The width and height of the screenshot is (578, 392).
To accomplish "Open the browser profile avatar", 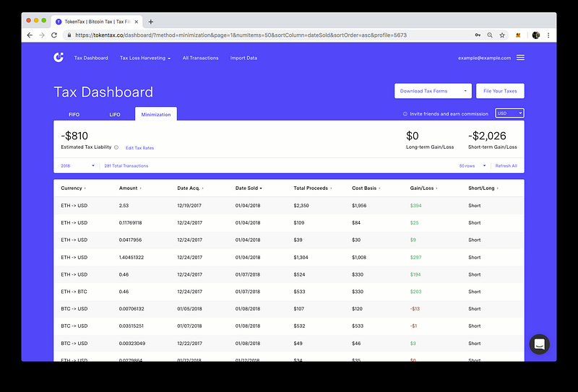I will click(x=536, y=35).
